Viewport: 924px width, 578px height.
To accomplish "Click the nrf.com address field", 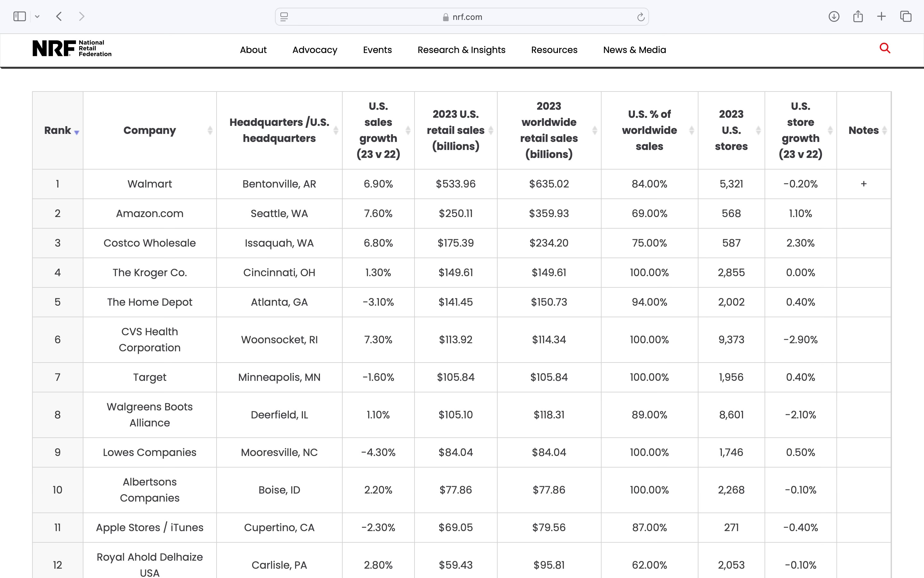I will (462, 17).
